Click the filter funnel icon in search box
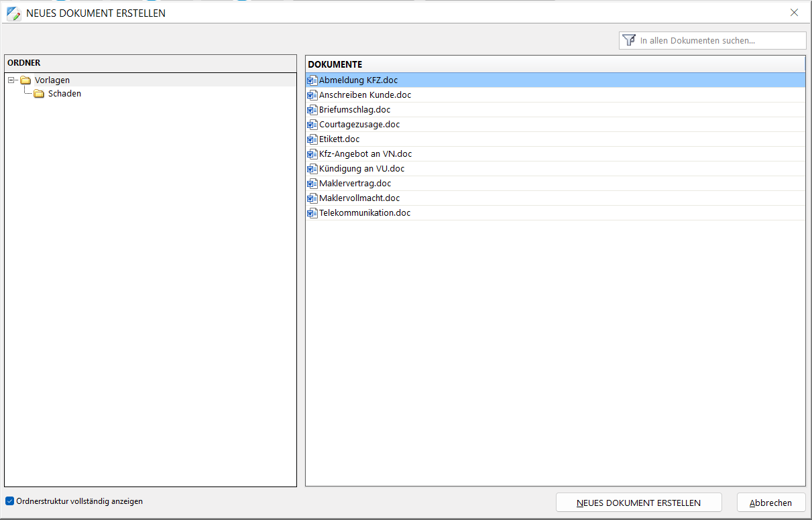Image resolution: width=812 pixels, height=520 pixels. [x=628, y=40]
